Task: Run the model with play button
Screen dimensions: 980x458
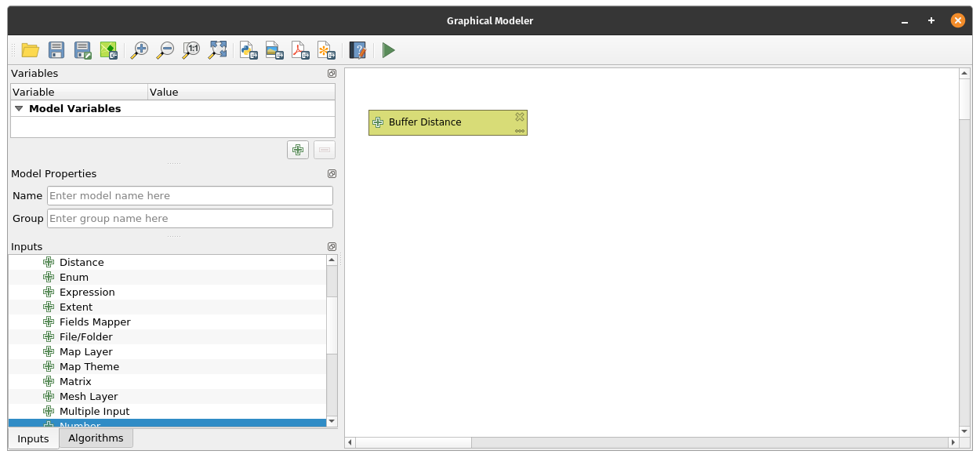Action: point(388,51)
